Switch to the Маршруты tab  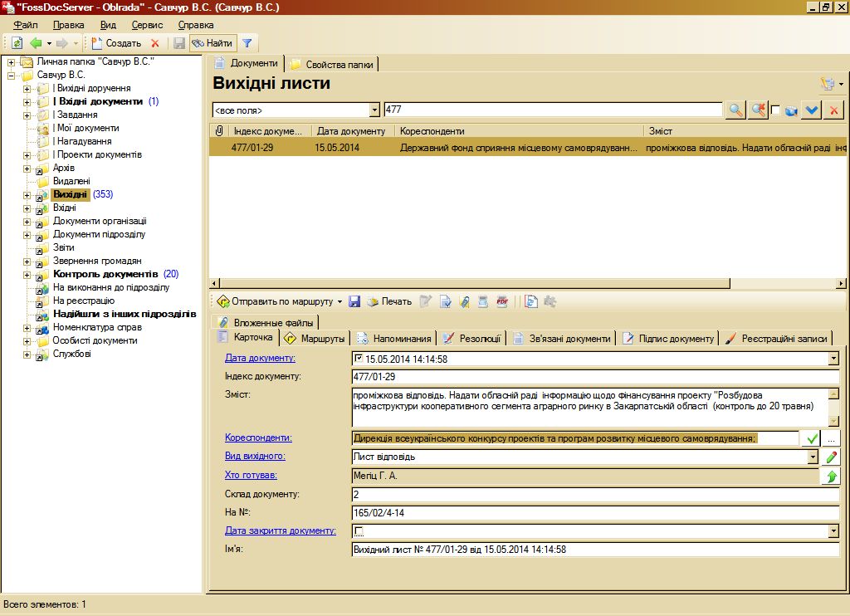pos(315,339)
